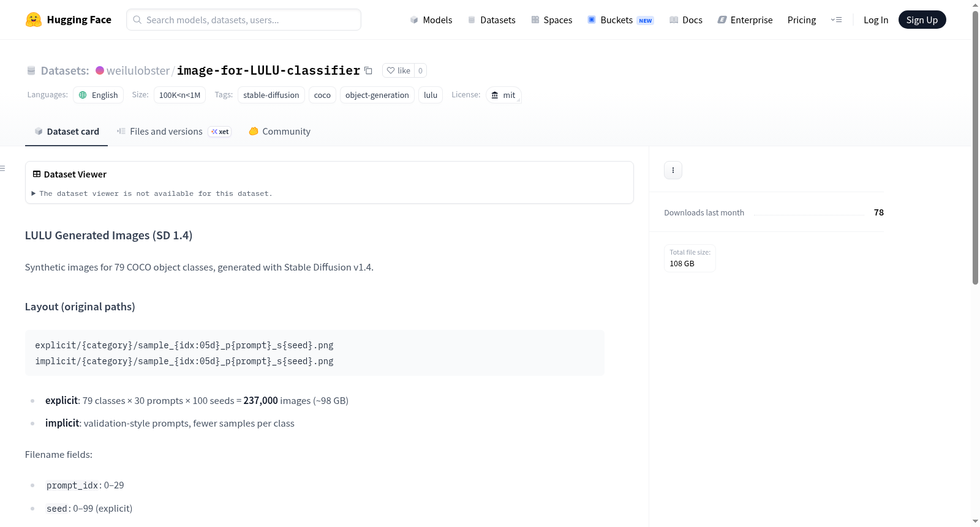Click the weilulobster avatar circle
Viewport: 980px width, 527px height.
tap(100, 70)
